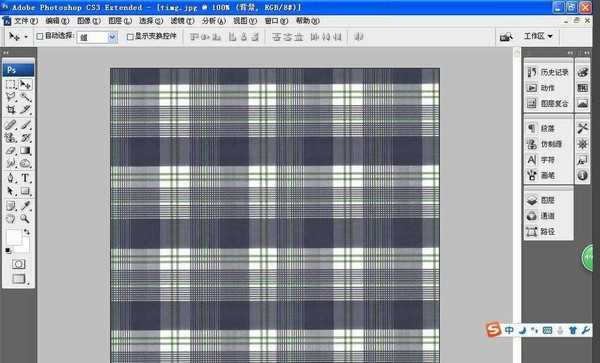Select the Brush tool
600x363 pixels.
coord(26,125)
